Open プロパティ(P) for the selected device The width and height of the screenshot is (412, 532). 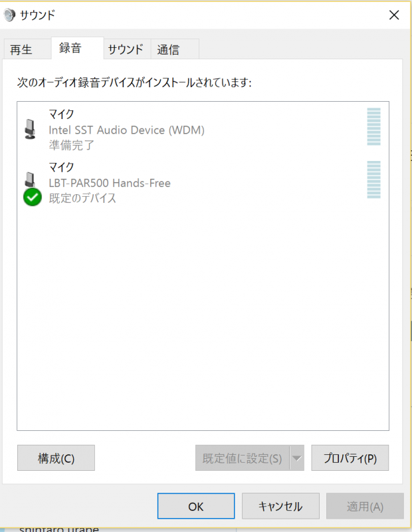point(350,458)
